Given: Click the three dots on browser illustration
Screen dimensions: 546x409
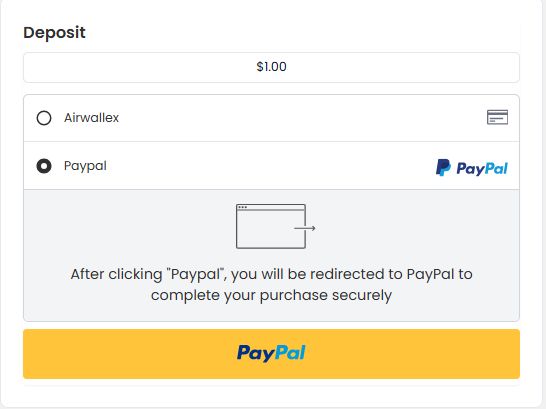Looking at the screenshot, I should click(243, 207).
